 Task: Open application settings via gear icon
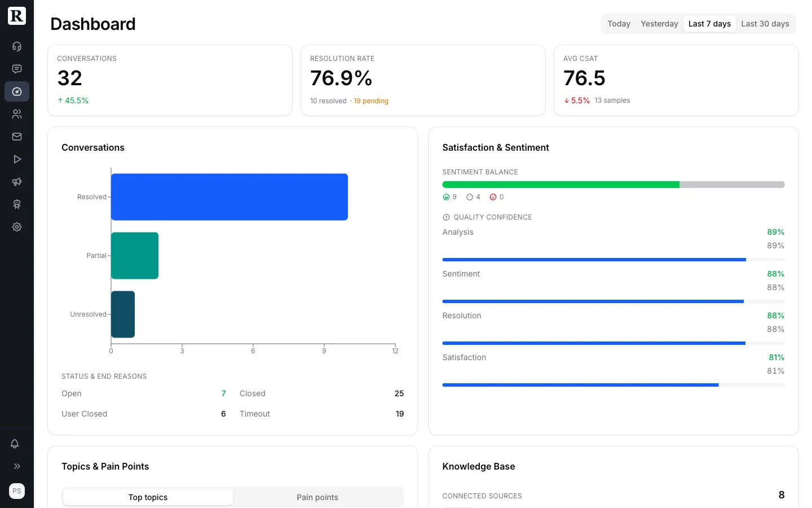[x=16, y=227]
